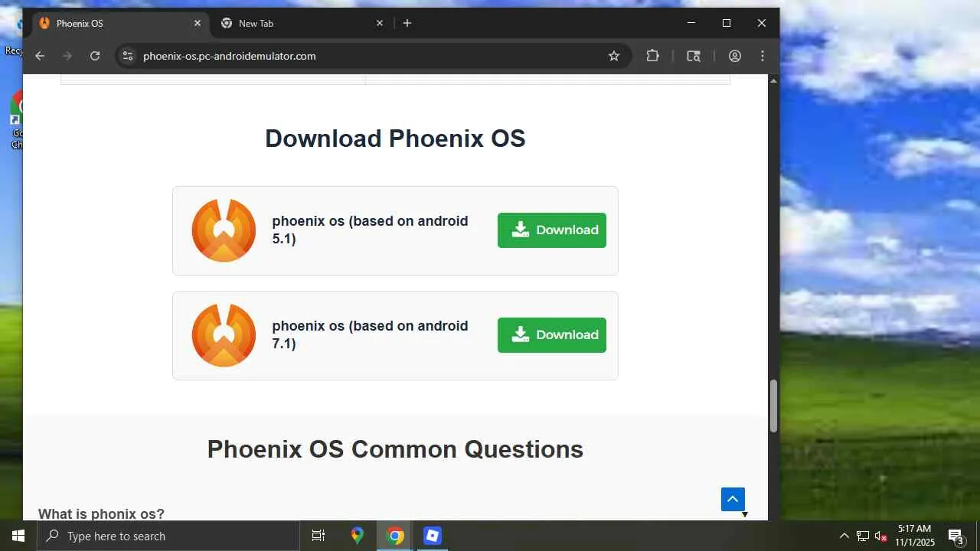Click the Windows search box
This screenshot has height=551, width=980.
[x=168, y=536]
